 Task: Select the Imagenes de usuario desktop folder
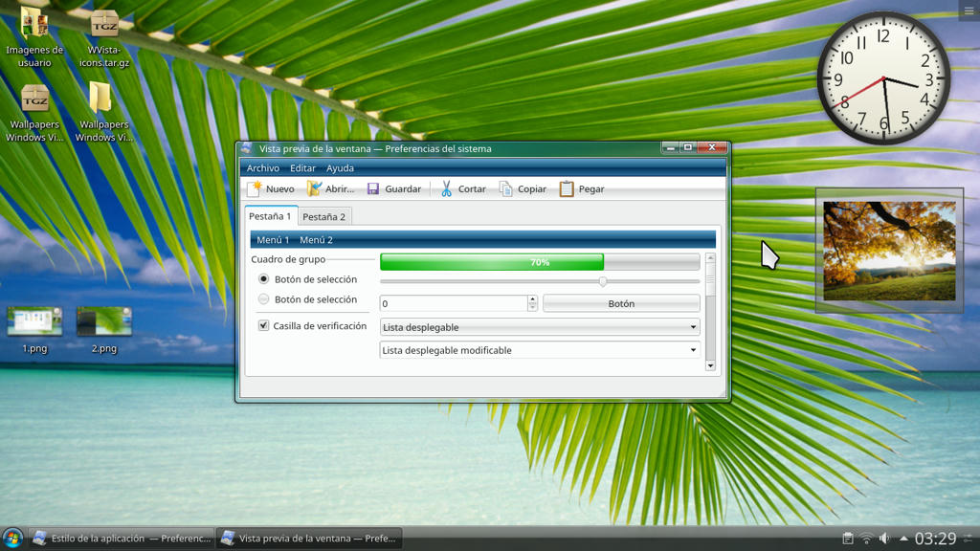(34, 35)
